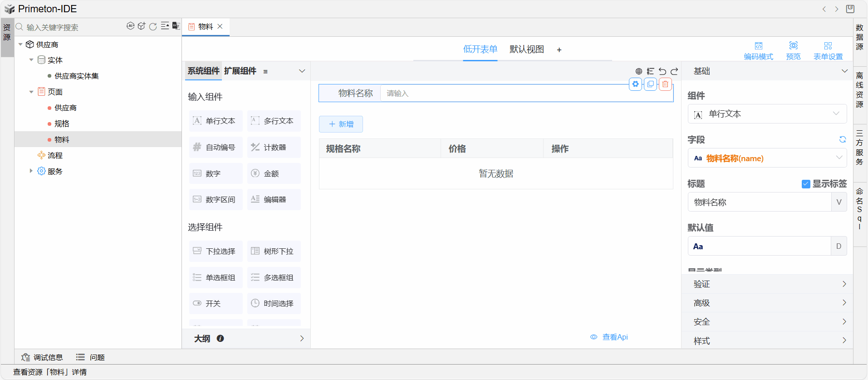Open the 组件 单行文本 dropdown

pos(767,114)
